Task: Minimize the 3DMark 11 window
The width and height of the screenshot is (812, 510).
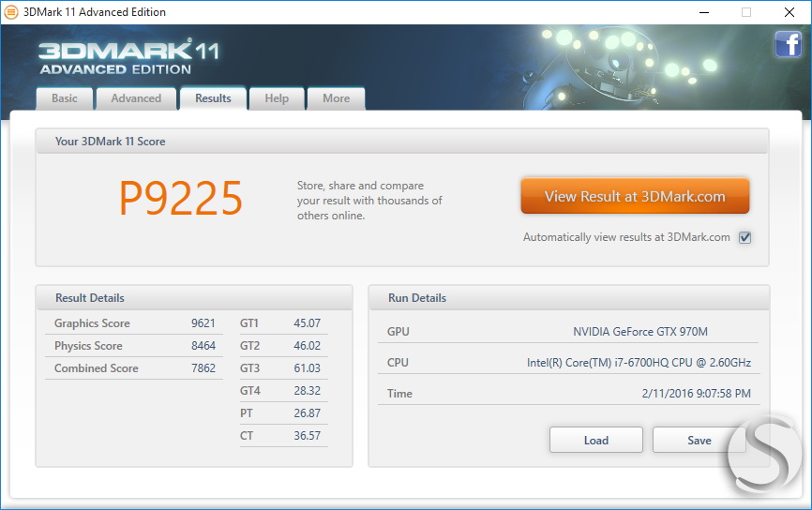Action: [x=704, y=12]
